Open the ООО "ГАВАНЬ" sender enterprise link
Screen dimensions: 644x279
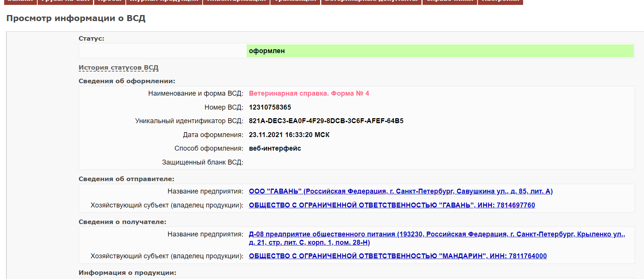coord(400,191)
